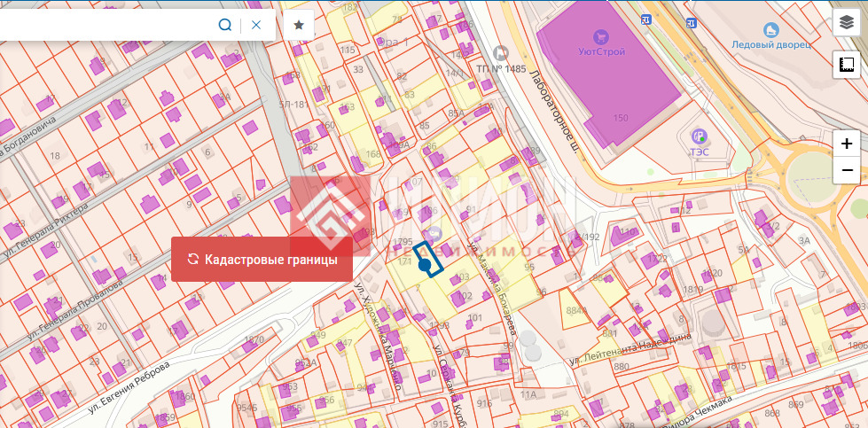Focus the map search input field
868x428 pixels.
(106, 25)
